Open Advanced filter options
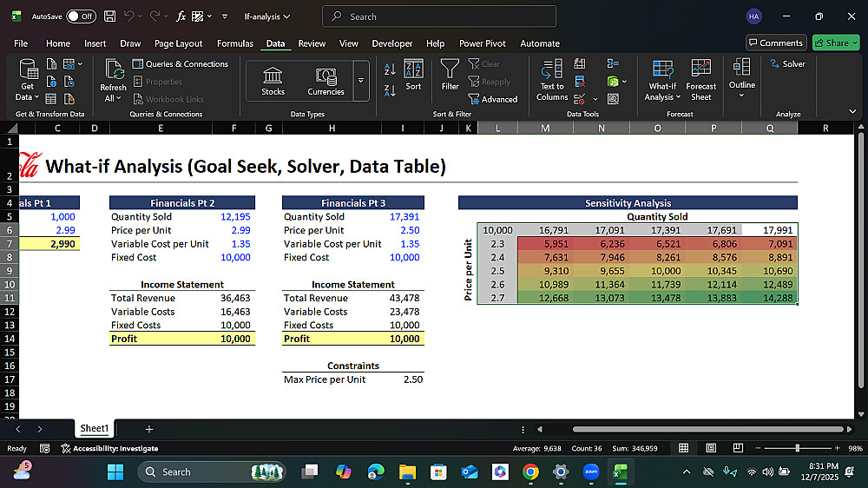 (x=493, y=99)
